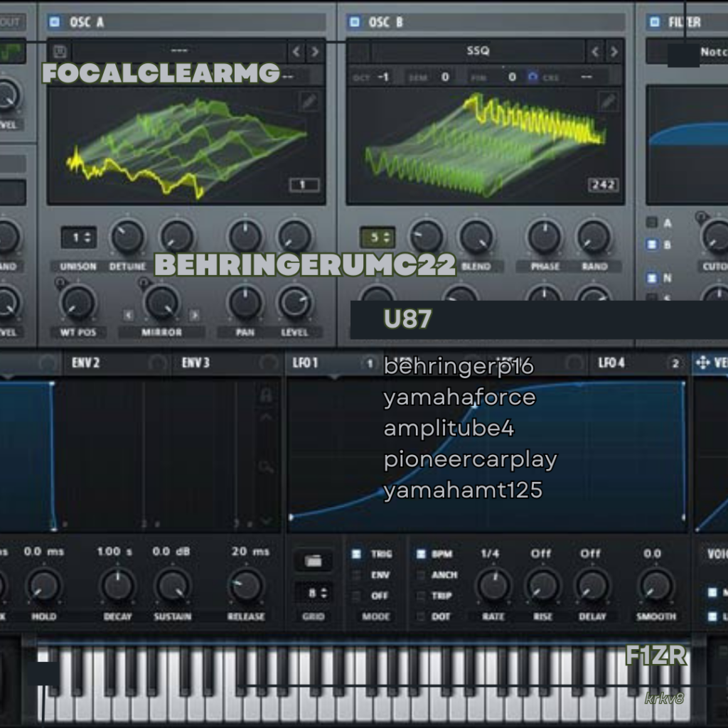The image size is (728, 728).
Task: Click the envelope DECAY knob
Action: coord(117,586)
